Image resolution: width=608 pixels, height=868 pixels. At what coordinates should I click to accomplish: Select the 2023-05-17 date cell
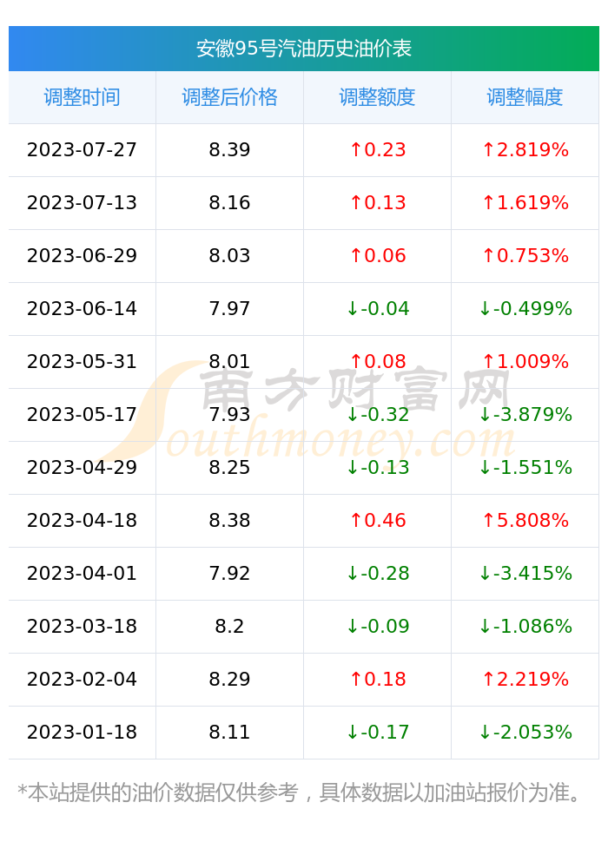[82, 414]
